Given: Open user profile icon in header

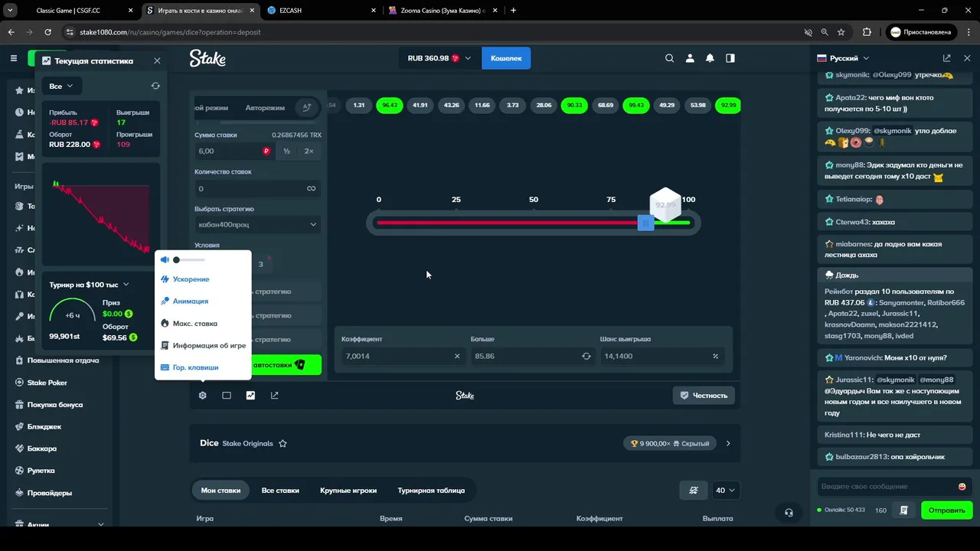Looking at the screenshot, I should (690, 58).
